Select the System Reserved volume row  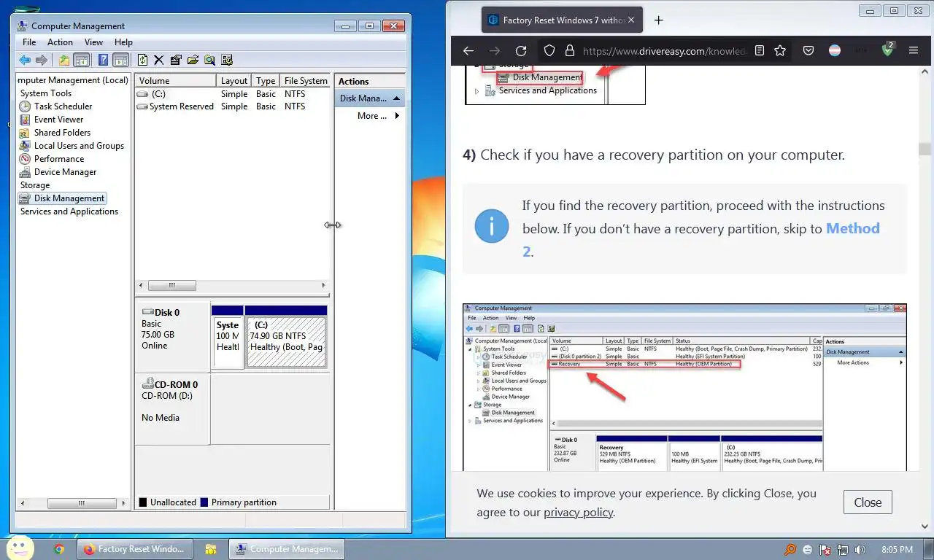click(x=232, y=106)
